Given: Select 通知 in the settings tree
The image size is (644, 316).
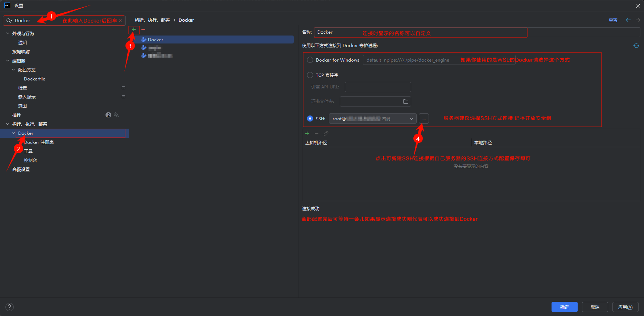Looking at the screenshot, I should tap(22, 42).
